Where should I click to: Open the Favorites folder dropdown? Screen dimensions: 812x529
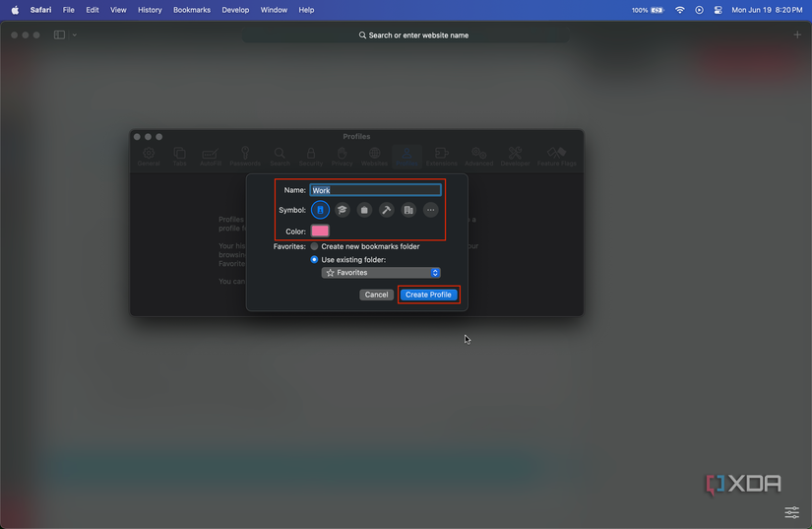click(x=381, y=273)
